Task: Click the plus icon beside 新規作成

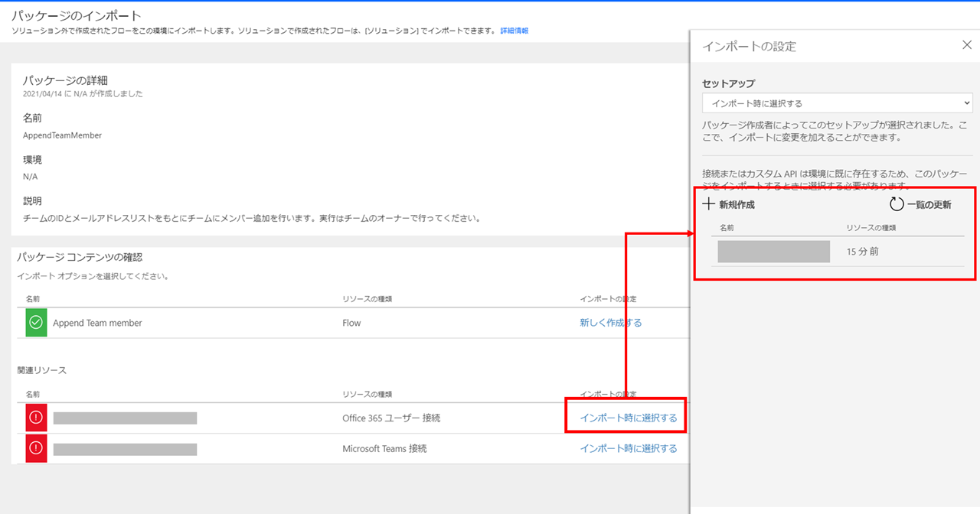Action: (x=708, y=203)
